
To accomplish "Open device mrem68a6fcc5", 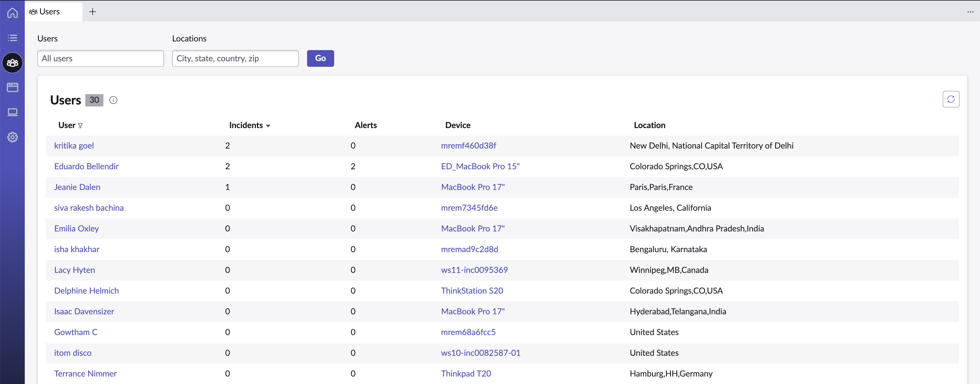I will coord(468,332).
